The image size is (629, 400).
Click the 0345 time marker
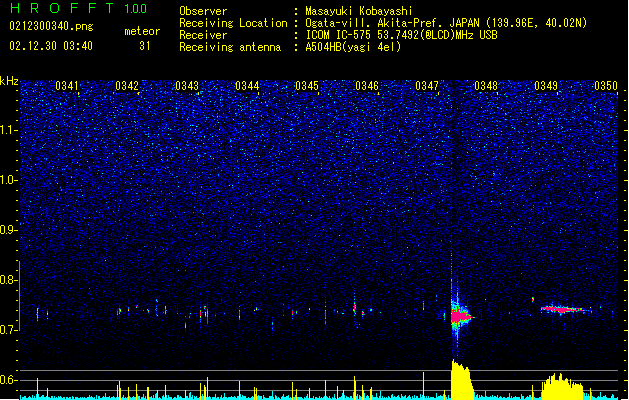click(x=307, y=86)
